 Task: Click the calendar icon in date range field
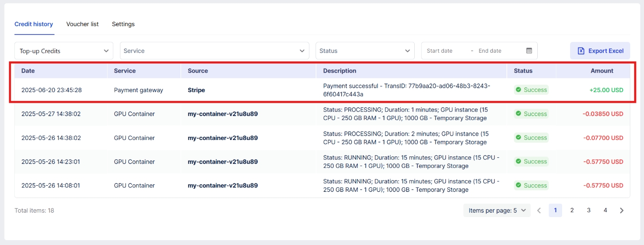pyautogui.click(x=529, y=51)
